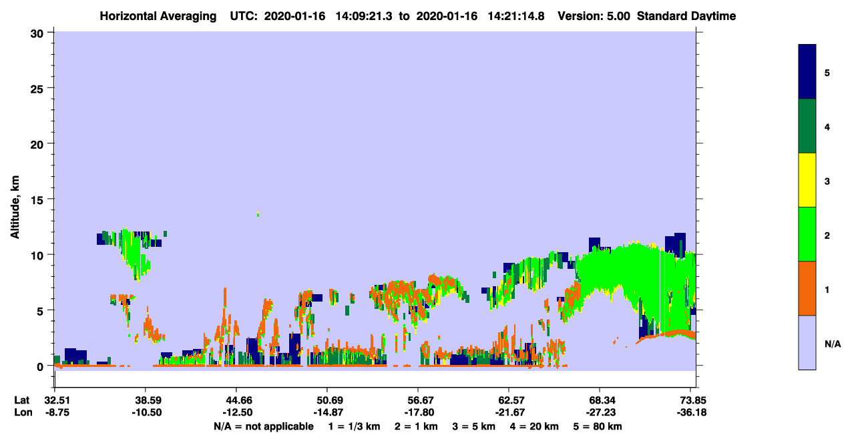The image size is (868, 445).
Task: Click the 'Lat' row label
Action: pyautogui.click(x=21, y=400)
